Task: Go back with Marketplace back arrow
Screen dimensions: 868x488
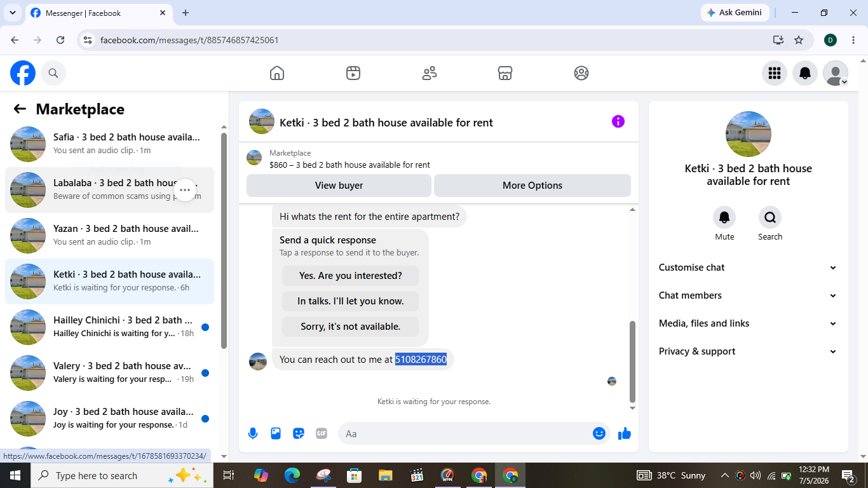Action: (x=20, y=109)
